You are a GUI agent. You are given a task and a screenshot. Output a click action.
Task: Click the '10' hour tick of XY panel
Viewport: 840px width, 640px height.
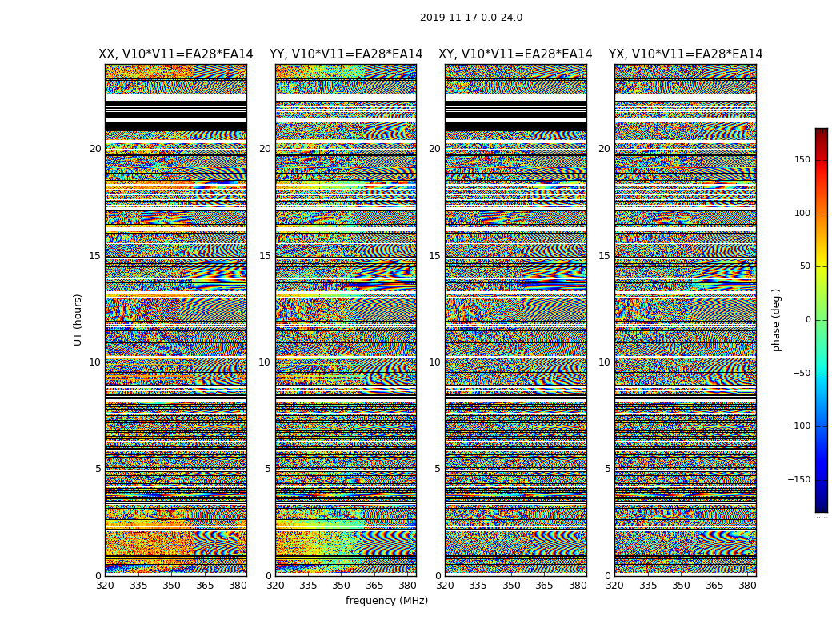coord(434,362)
